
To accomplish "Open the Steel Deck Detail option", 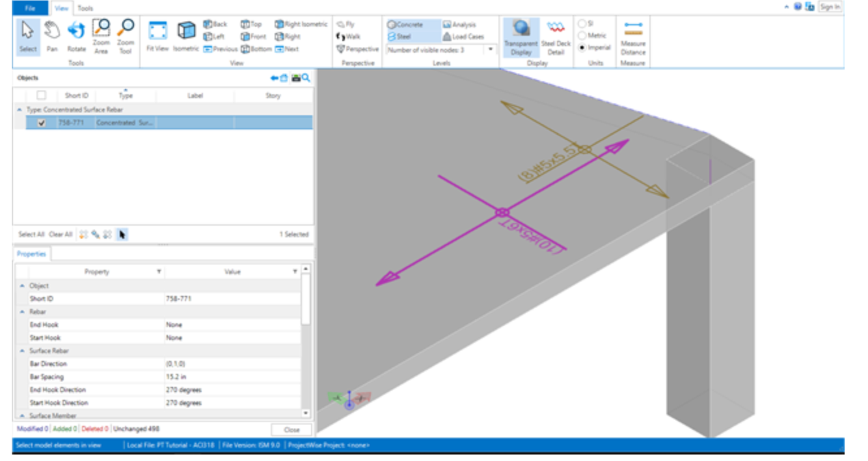I will coord(556,37).
